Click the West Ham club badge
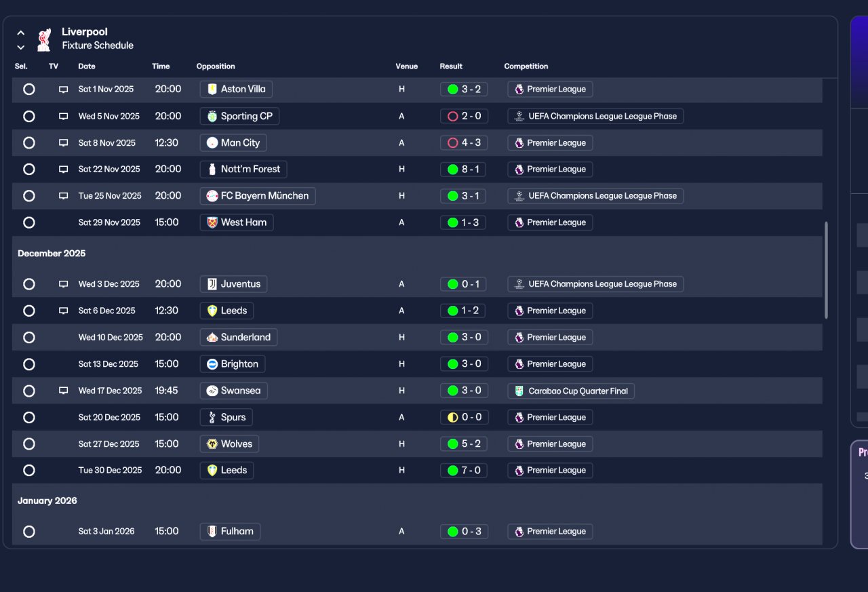This screenshot has width=868, height=592. [212, 222]
